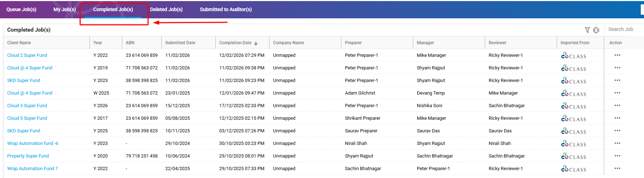Viewport: 644px width, 178px height.
Task: Toggle sort arrow on Completion Date column
Action: [256, 43]
